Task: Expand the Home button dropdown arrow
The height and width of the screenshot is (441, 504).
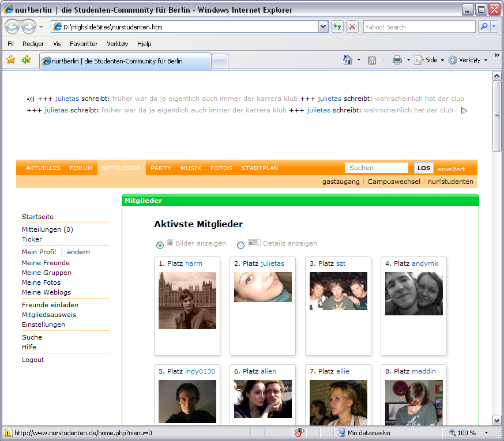Action: coord(359,60)
